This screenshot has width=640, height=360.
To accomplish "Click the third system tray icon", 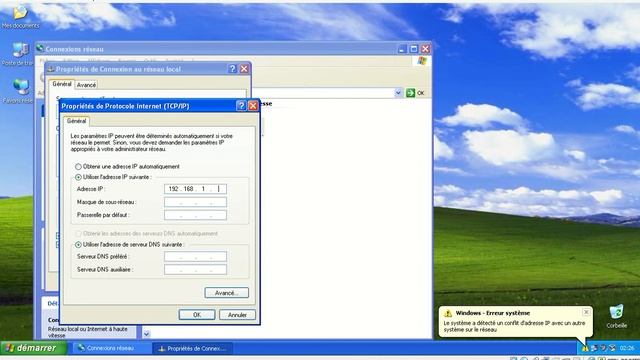I will pos(603,348).
